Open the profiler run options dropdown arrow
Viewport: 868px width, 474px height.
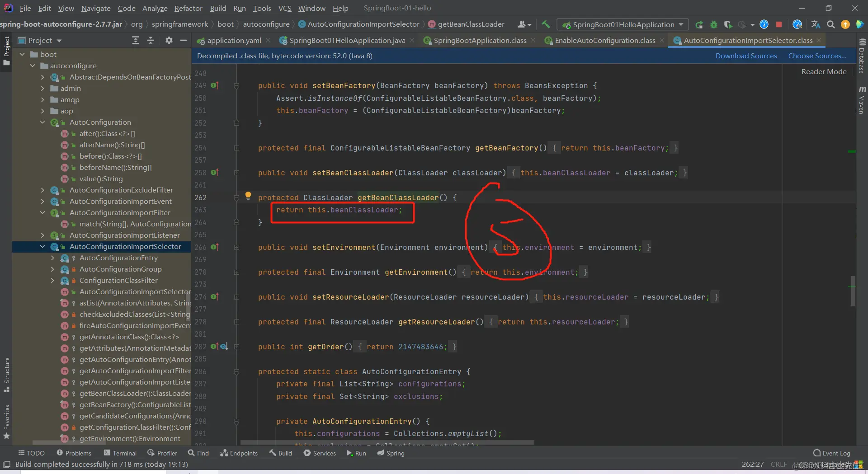point(753,24)
